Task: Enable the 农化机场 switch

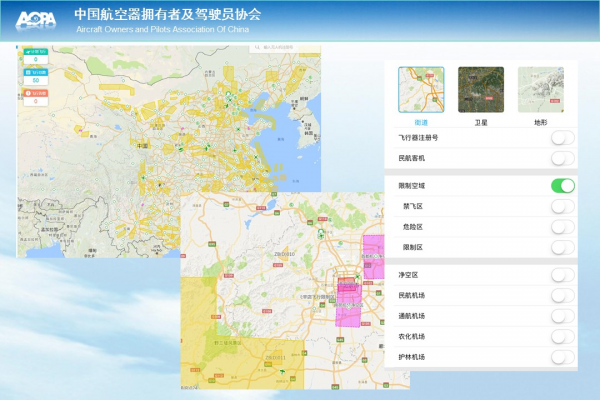Action: point(562,336)
